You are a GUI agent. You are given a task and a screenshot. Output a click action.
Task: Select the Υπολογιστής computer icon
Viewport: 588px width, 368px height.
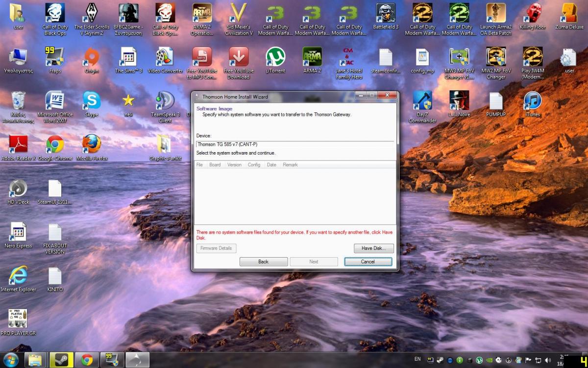[x=18, y=60]
